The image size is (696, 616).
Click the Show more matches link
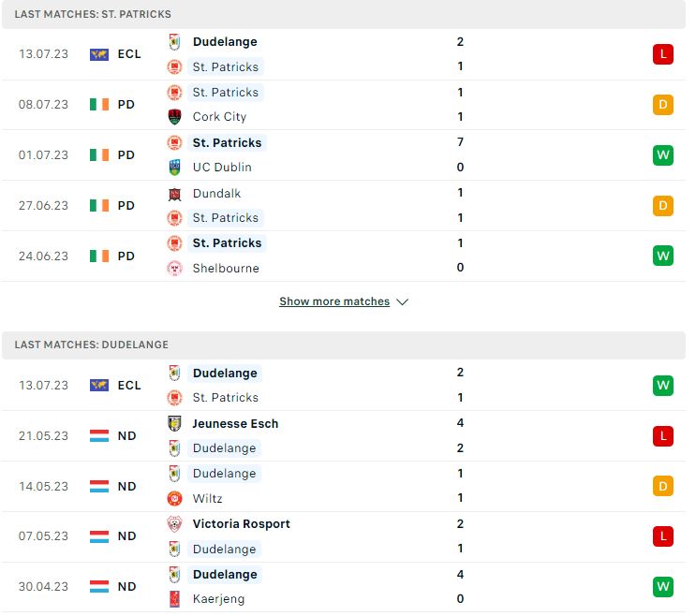coord(334,301)
